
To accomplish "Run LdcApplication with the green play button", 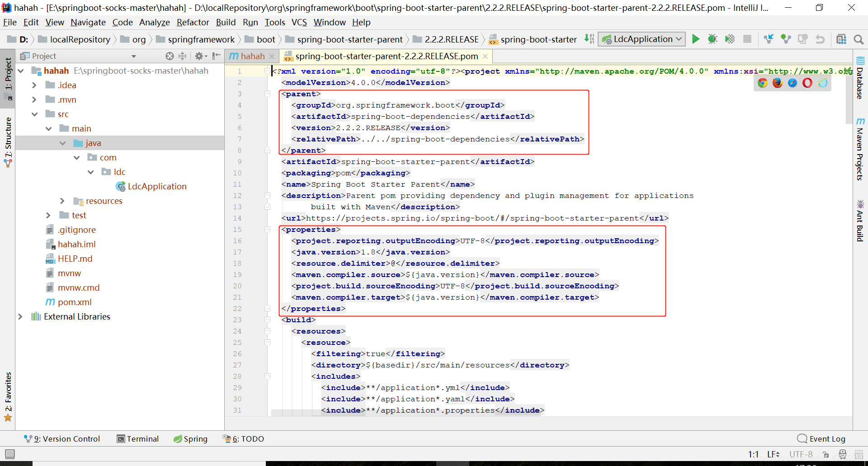I will 696,39.
